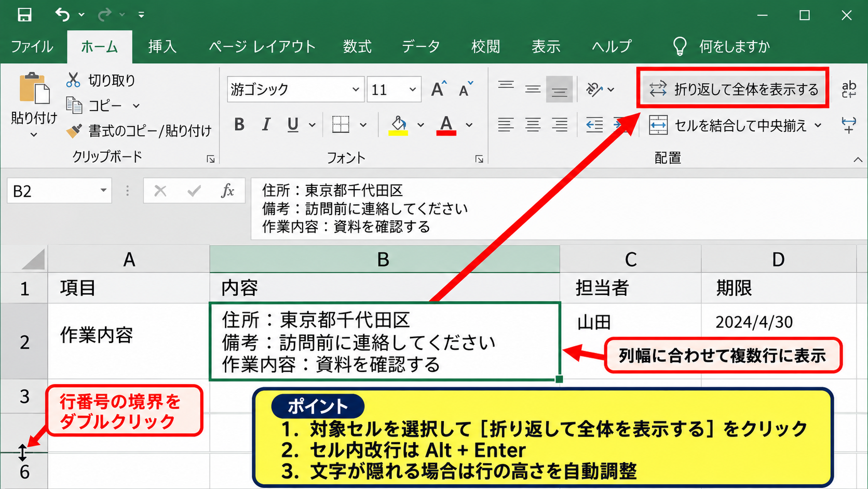Image resolution: width=868 pixels, height=489 pixels.
Task: Collapse the ribbon with the chevron
Action: coord(858,160)
